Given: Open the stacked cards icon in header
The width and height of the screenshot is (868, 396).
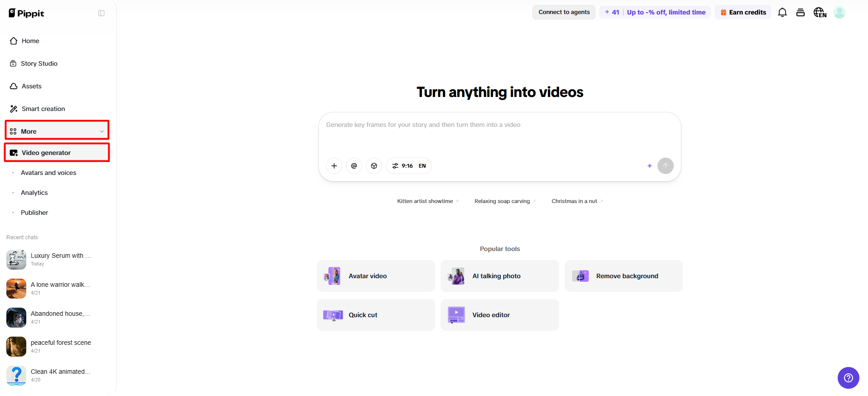Looking at the screenshot, I should click(x=801, y=12).
